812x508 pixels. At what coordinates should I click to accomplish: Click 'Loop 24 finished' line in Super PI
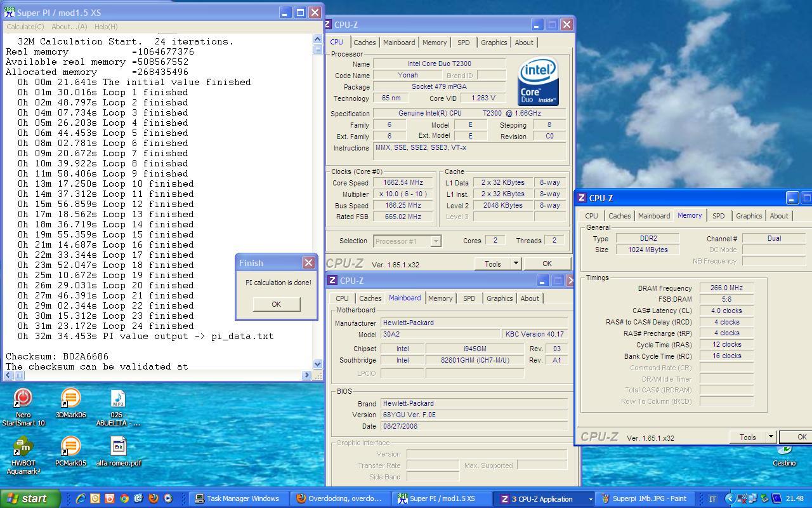click(x=106, y=326)
